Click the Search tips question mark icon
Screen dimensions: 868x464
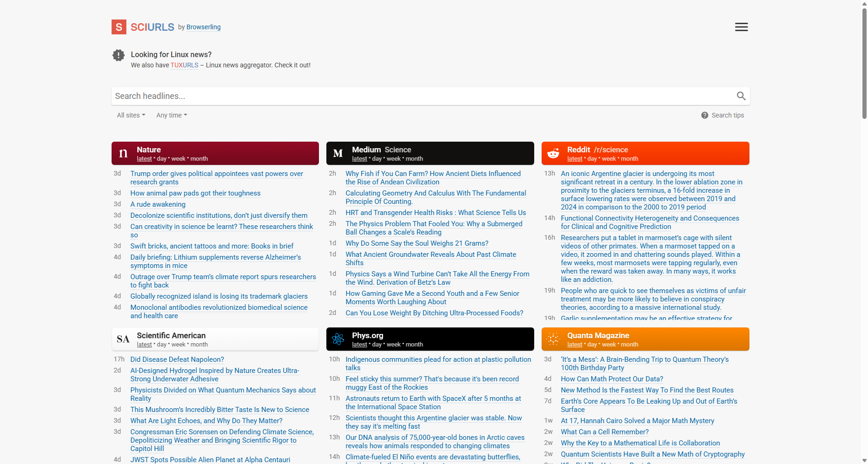click(705, 115)
